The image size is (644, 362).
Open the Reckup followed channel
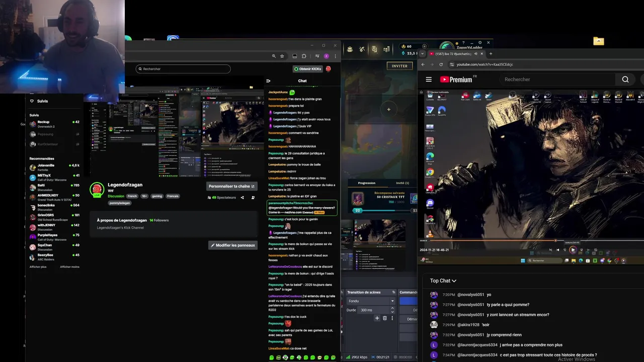[54, 124]
